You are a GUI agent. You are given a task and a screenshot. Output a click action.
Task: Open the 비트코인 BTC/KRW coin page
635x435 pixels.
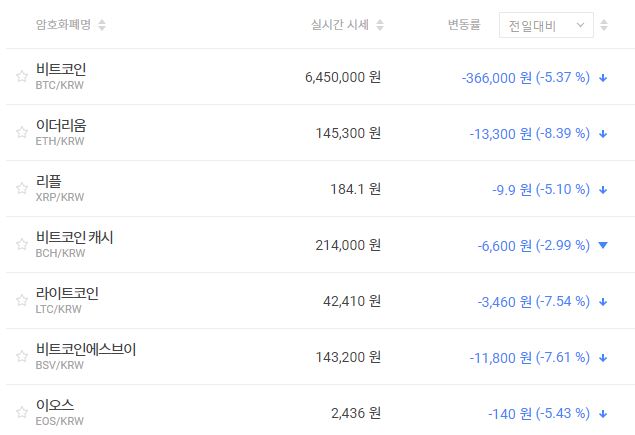[x=60, y=70]
